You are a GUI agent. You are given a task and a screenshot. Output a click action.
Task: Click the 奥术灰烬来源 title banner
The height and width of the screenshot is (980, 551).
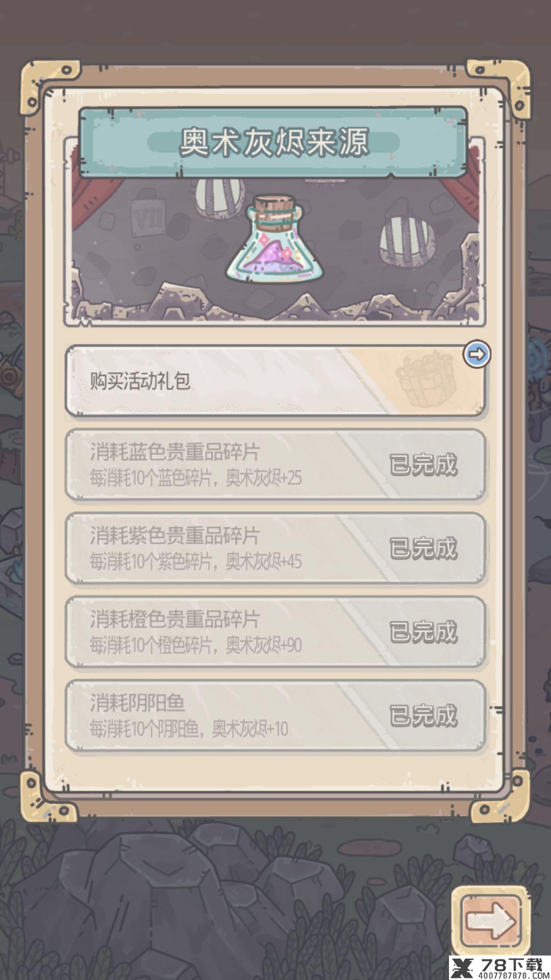tap(273, 142)
